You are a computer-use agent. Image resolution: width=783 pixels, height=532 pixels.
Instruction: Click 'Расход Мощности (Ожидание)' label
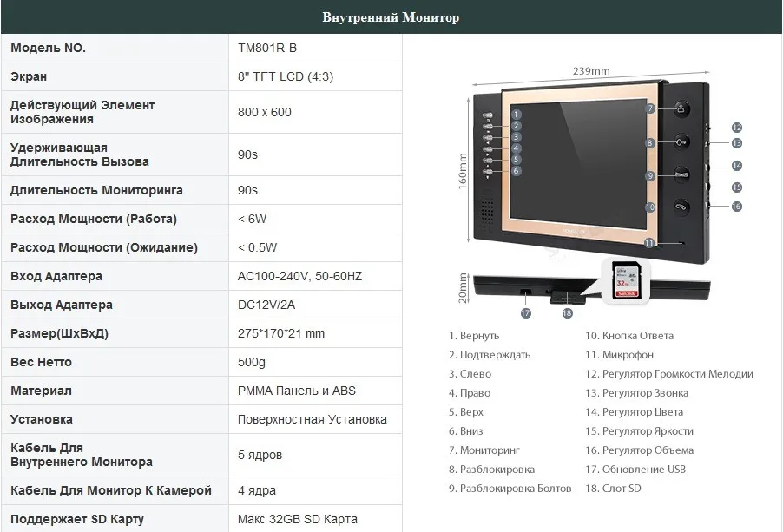104,247
